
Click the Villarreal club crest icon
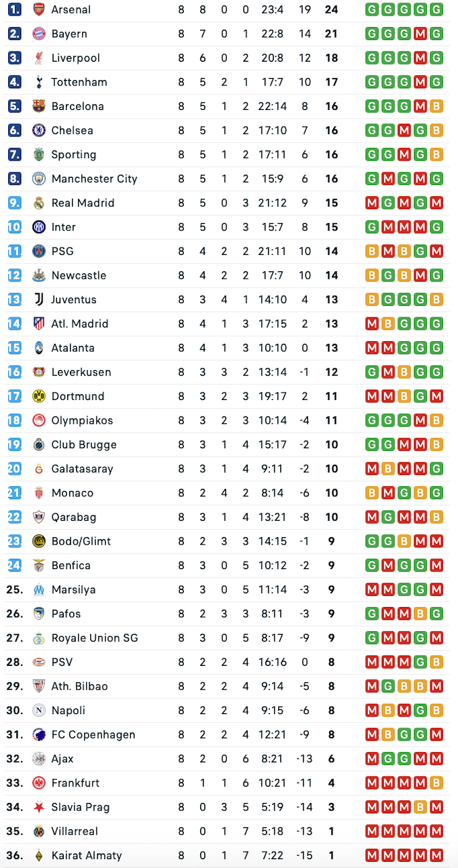39,831
